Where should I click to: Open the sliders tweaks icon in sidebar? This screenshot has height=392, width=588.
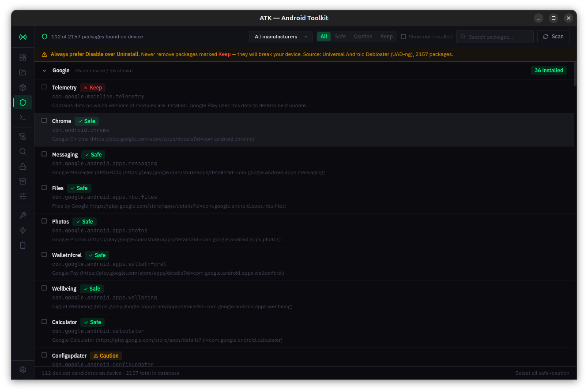pyautogui.click(x=23, y=196)
